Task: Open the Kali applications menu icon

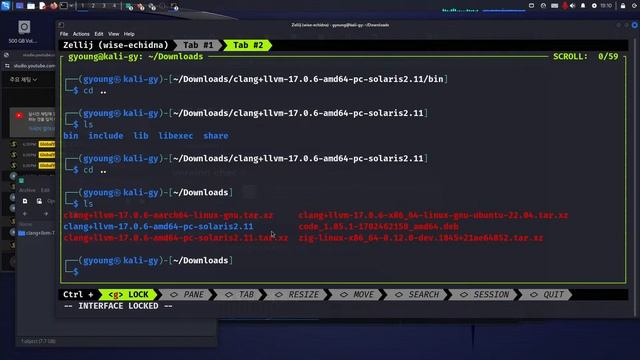Action: tap(5, 6)
